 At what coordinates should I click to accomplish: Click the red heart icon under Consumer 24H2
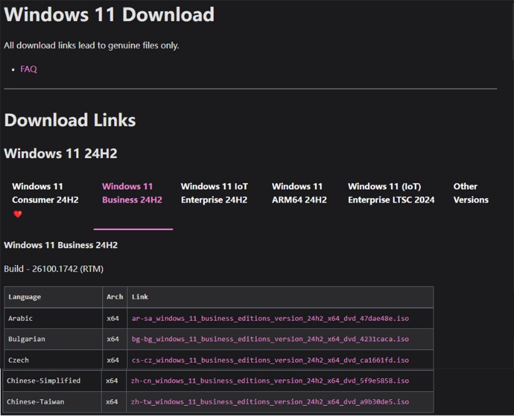17,214
